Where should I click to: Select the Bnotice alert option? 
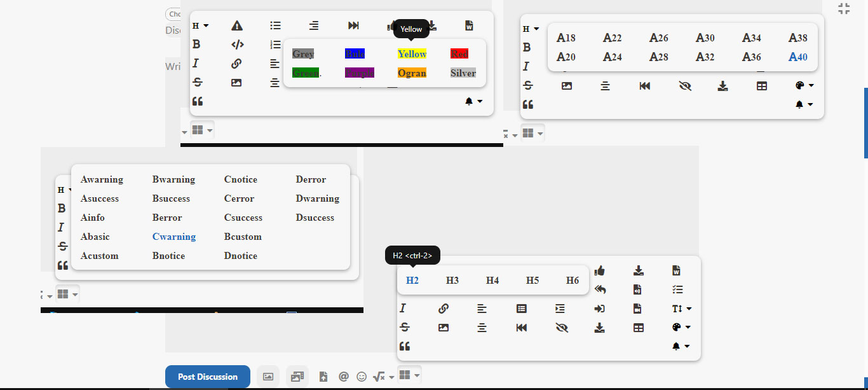[169, 256]
